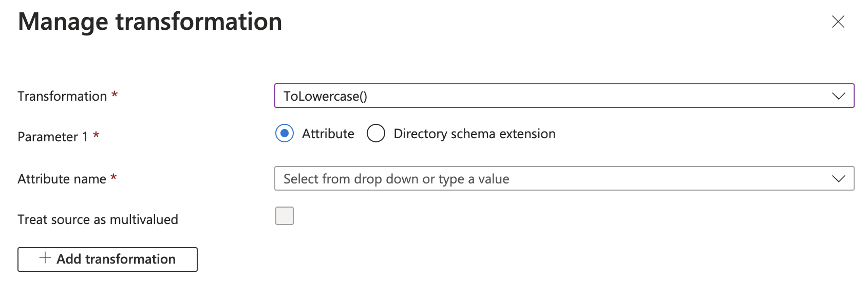Click the "Directory schema extension" label text
Image resolution: width=868 pixels, height=297 pixels.
click(474, 134)
